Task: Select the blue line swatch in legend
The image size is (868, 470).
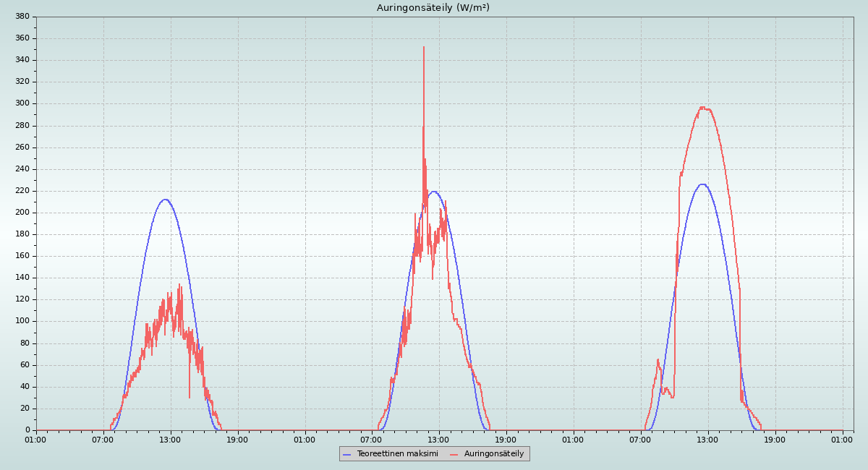Action: [346, 454]
